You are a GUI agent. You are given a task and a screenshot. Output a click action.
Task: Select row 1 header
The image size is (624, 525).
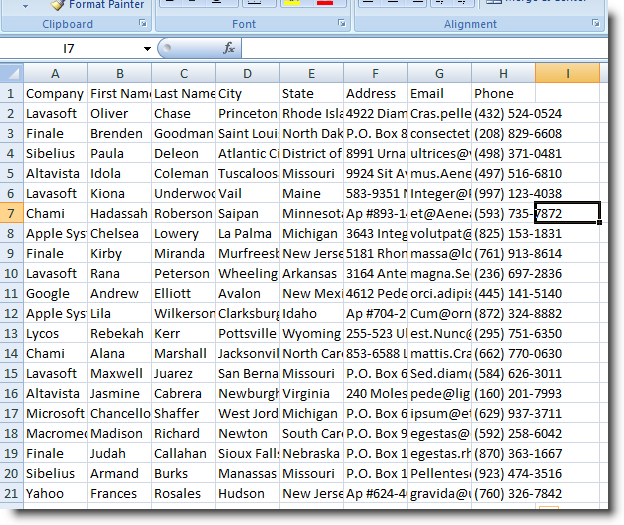point(12,94)
